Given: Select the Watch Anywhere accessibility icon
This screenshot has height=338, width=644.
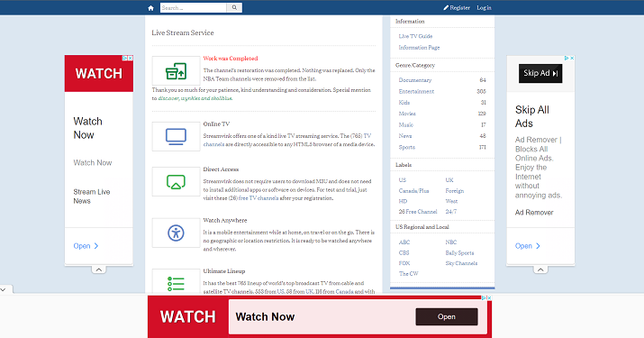Looking at the screenshot, I should (x=176, y=233).
